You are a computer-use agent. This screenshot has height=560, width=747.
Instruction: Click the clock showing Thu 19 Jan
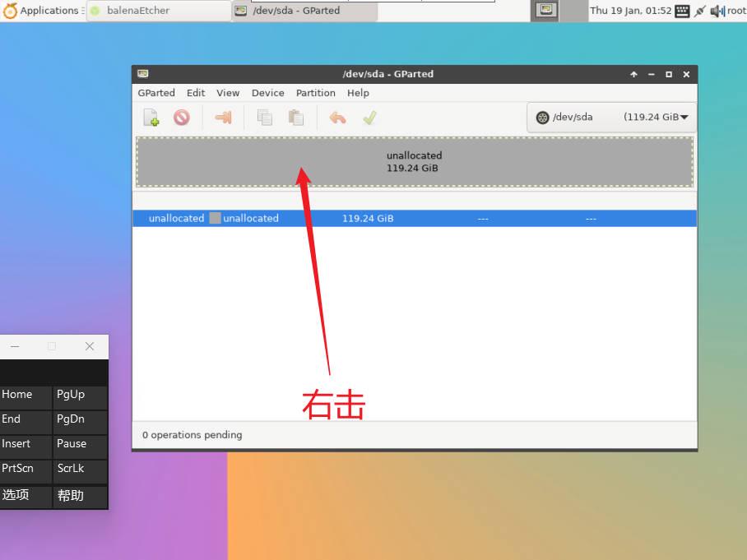pyautogui.click(x=631, y=11)
